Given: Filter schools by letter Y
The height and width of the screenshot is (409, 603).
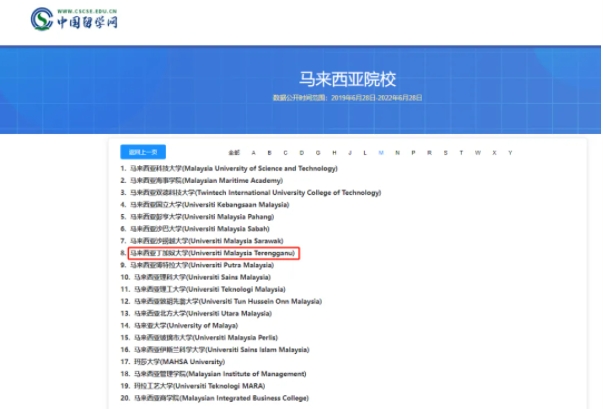Looking at the screenshot, I should [510, 153].
